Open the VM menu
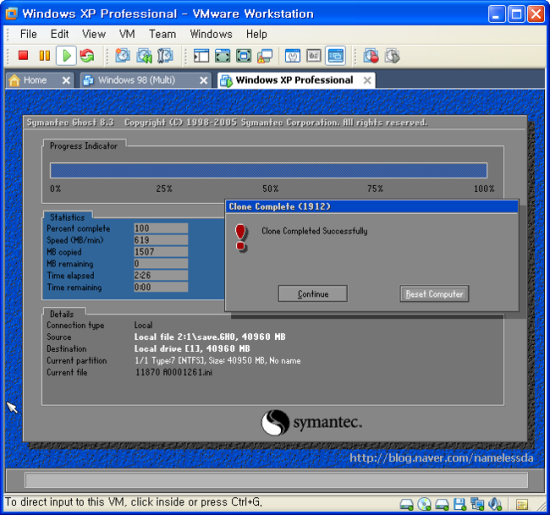The height and width of the screenshot is (515, 550). coord(127,34)
